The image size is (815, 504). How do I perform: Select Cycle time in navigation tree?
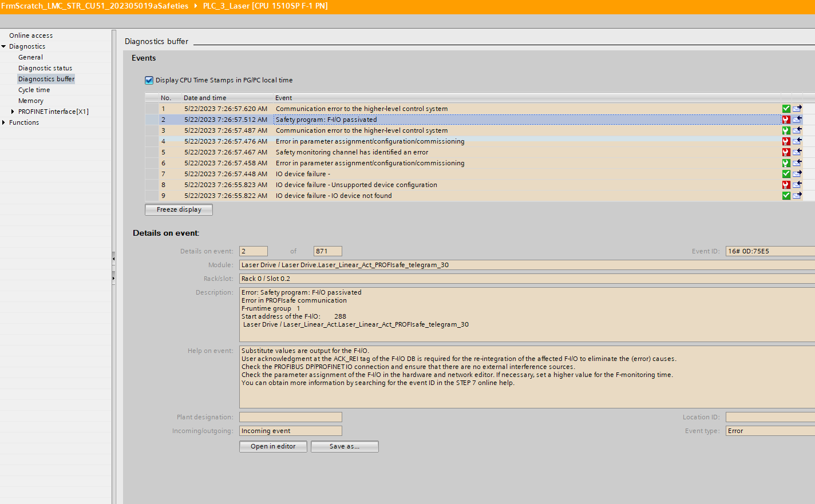(x=34, y=90)
